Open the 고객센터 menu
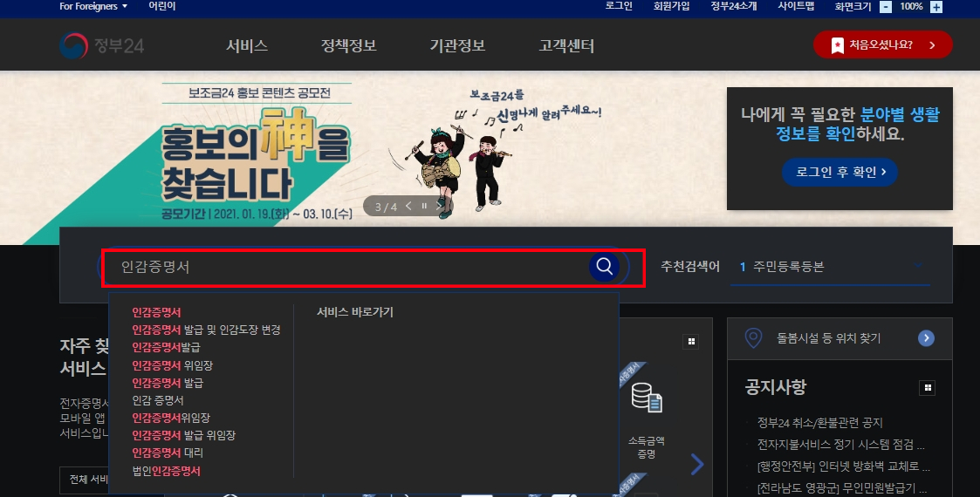980x497 pixels. point(566,45)
